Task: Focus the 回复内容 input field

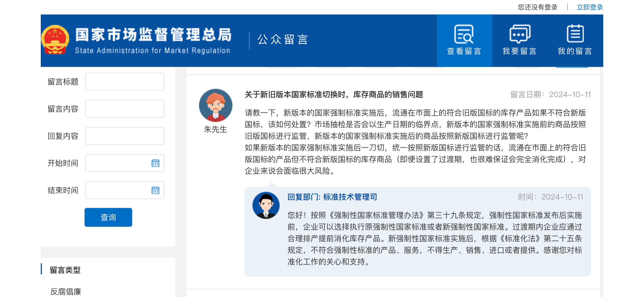Action: click(x=125, y=136)
